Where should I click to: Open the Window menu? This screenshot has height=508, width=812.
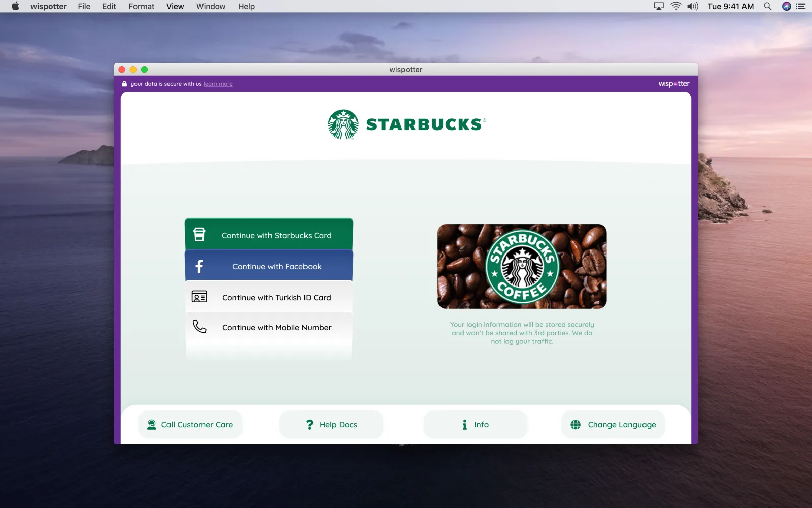point(211,6)
